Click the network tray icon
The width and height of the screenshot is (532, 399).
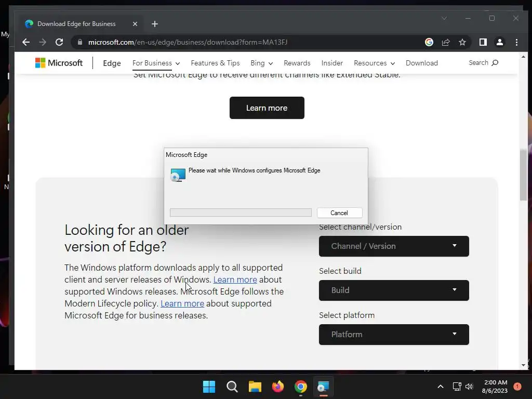point(457,387)
